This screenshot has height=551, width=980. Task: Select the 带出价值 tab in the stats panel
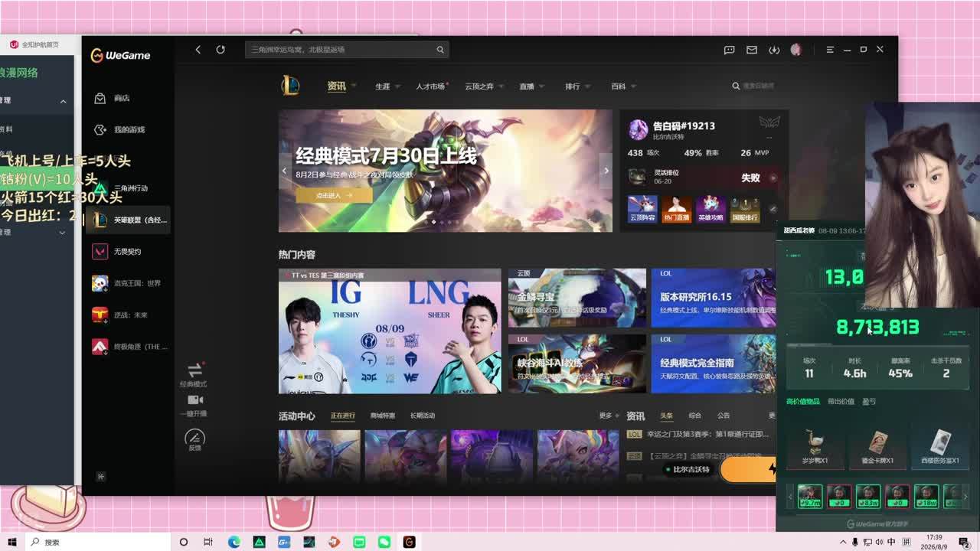click(841, 402)
